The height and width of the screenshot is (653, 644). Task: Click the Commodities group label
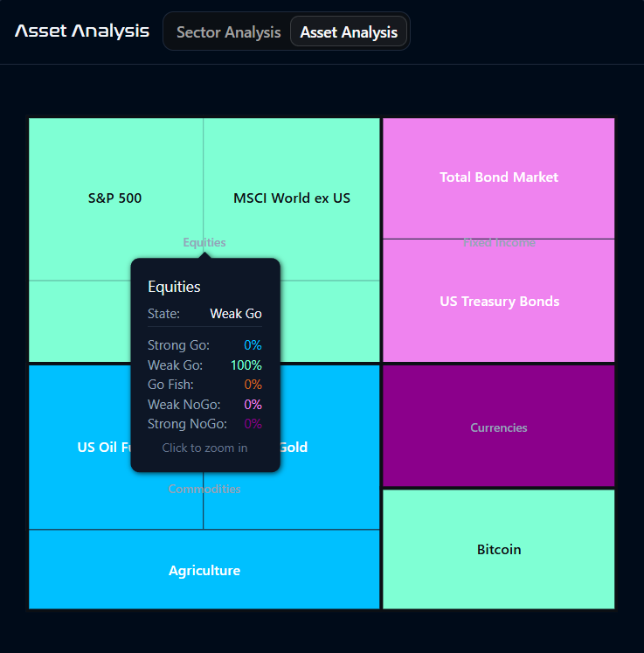coord(204,489)
